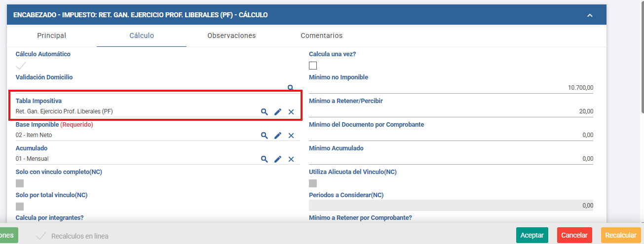Screen dimensions: 644x244
Task: Toggle the Cálculo Automático checkmark
Action: [x=21, y=66]
